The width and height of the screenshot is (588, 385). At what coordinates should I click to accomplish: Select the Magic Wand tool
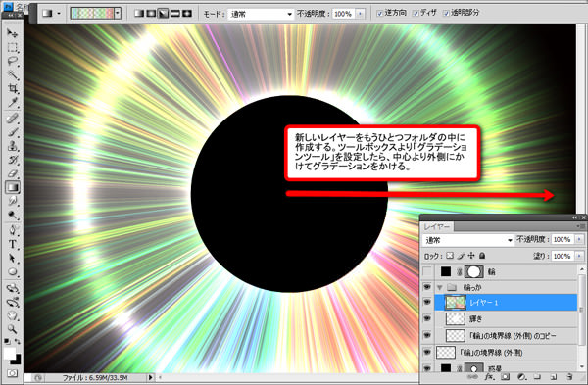pos(13,74)
